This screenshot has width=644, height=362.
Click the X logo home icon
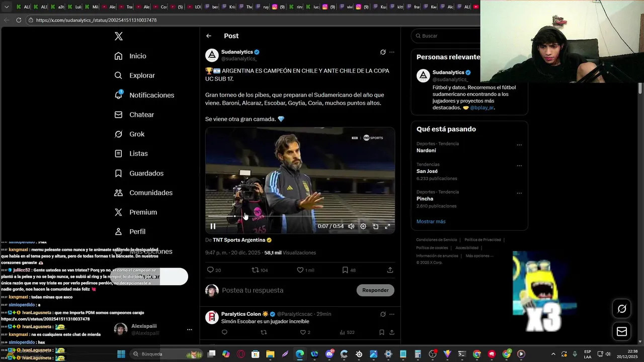pyautogui.click(x=119, y=36)
